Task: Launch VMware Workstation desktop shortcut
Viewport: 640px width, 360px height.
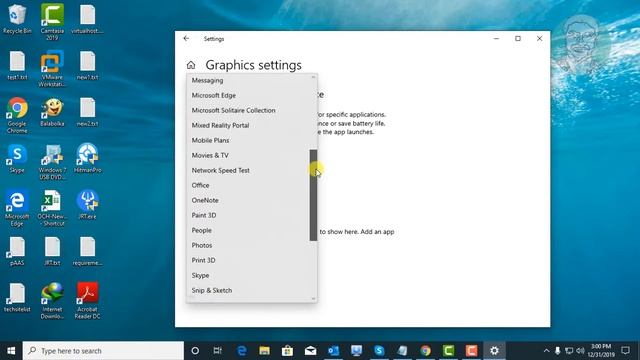Action: (52, 69)
